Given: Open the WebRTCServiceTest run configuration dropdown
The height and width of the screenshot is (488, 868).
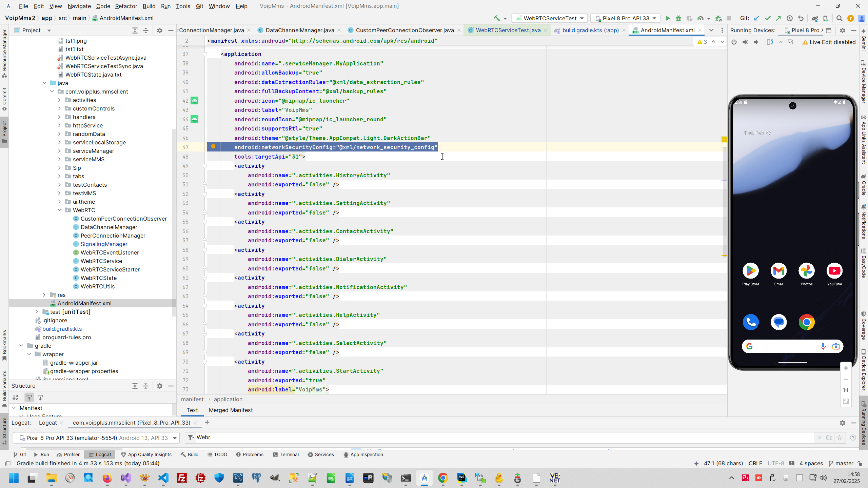Looking at the screenshot, I should tap(549, 18).
